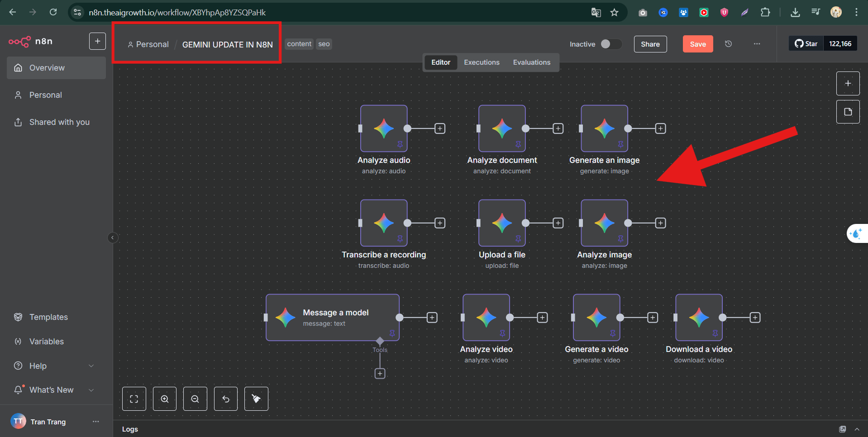This screenshot has height=437, width=868.
Task: Add a node after Message a model
Action: pyautogui.click(x=432, y=318)
